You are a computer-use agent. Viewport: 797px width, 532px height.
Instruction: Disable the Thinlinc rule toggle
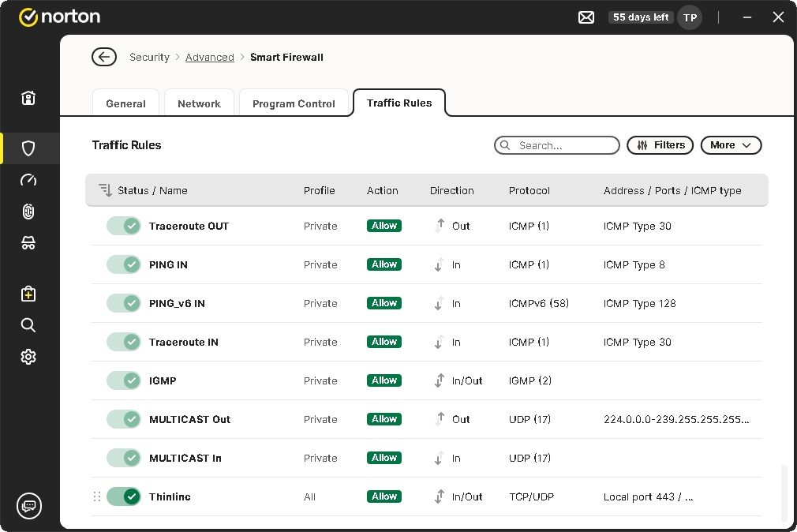(123, 496)
